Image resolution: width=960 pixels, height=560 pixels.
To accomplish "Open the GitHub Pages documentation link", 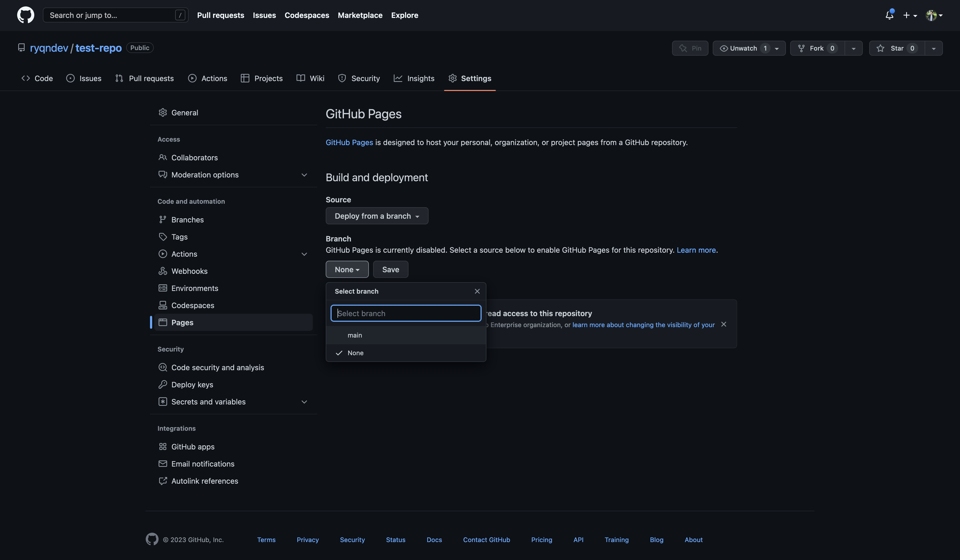I will (x=349, y=142).
